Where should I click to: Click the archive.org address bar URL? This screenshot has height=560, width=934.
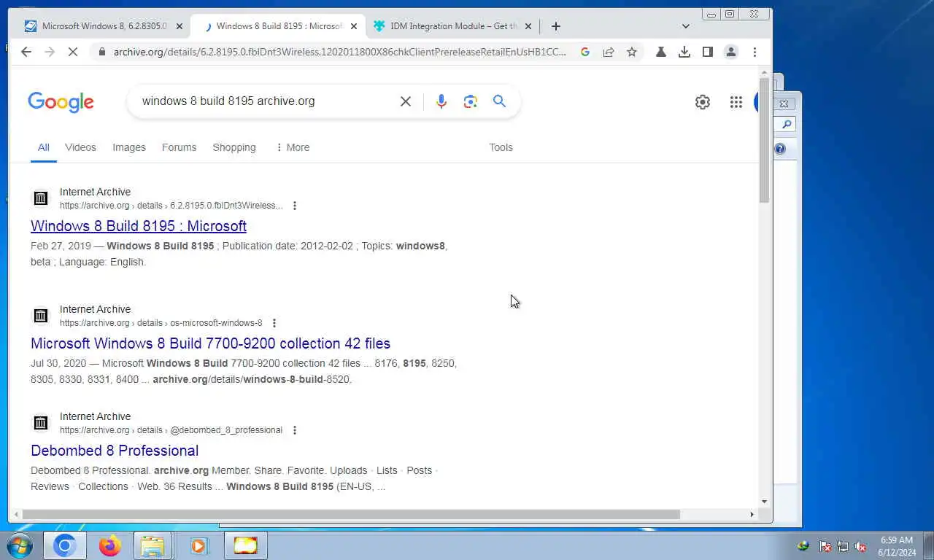pyautogui.click(x=339, y=52)
